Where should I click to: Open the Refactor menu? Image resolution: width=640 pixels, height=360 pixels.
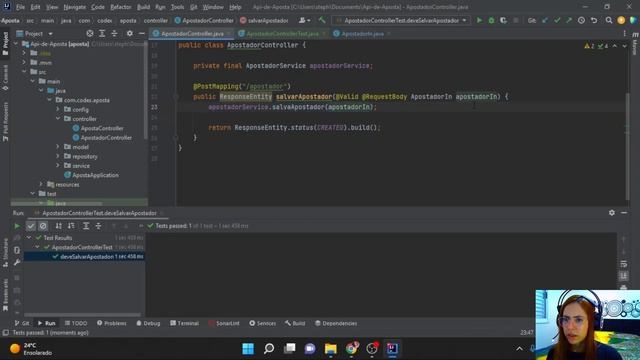[121, 7]
